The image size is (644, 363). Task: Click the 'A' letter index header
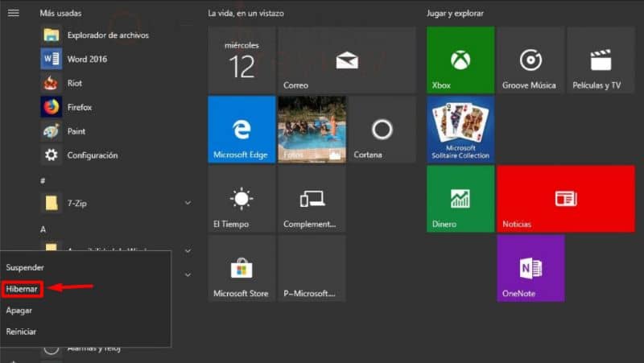[43, 229]
